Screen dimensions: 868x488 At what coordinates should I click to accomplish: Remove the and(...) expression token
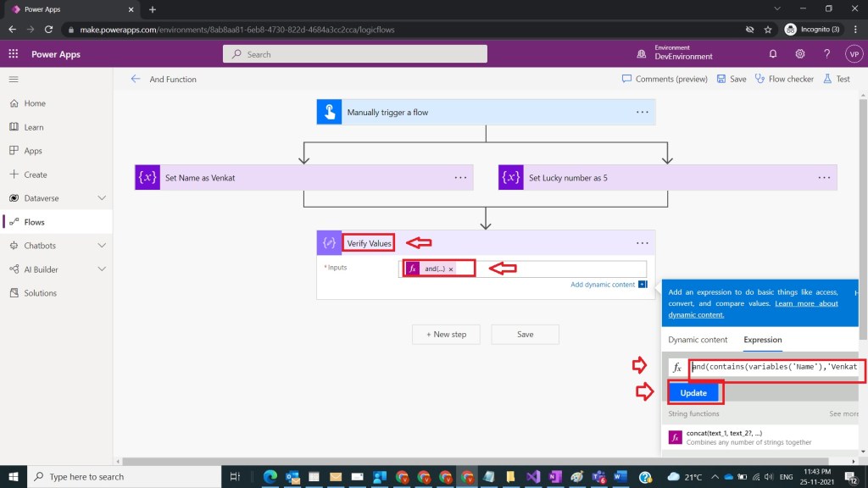pyautogui.click(x=451, y=269)
